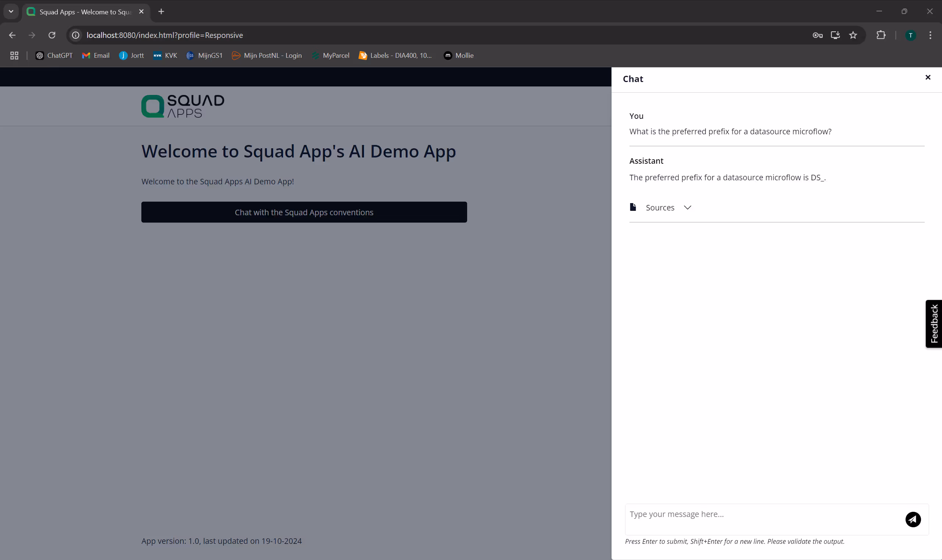Click the user question about datasource microflow
Viewport: 942px width, 560px height.
pos(730,131)
